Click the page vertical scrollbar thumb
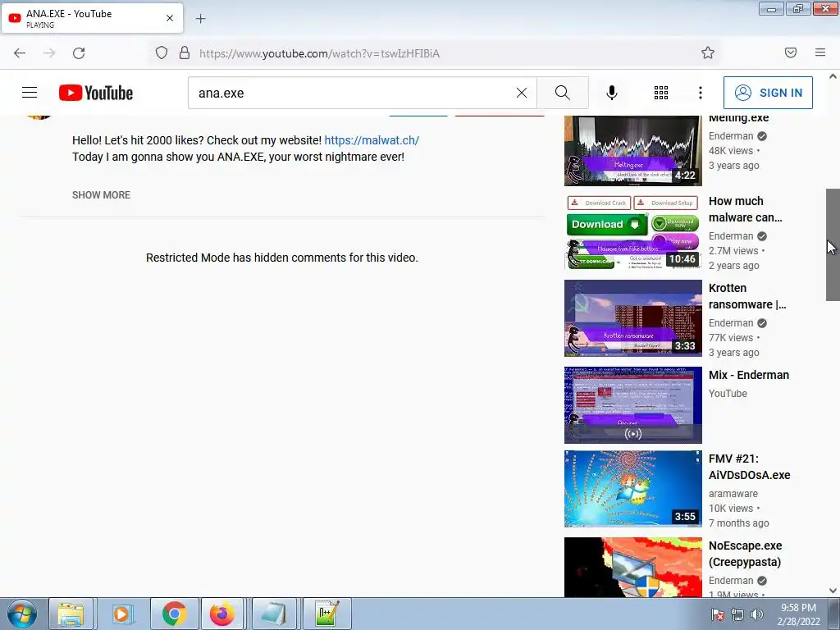The height and width of the screenshot is (630, 840). (x=833, y=244)
